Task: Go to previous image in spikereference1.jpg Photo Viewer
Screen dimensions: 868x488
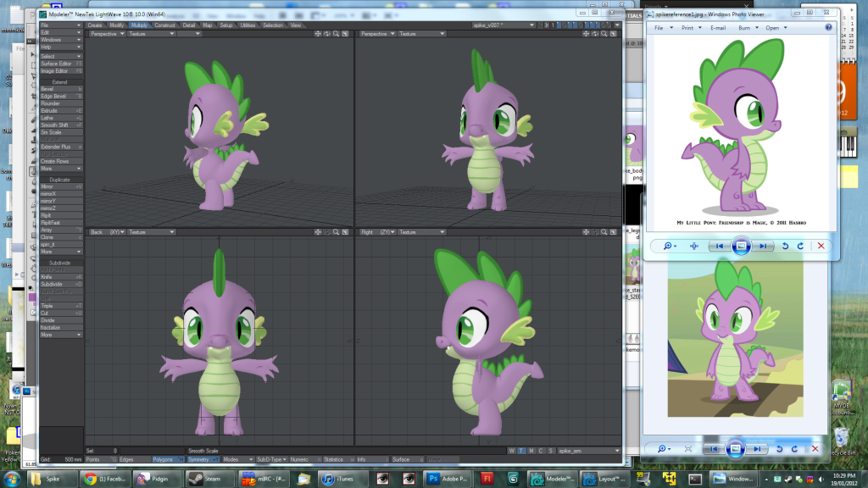Action: [x=719, y=247]
